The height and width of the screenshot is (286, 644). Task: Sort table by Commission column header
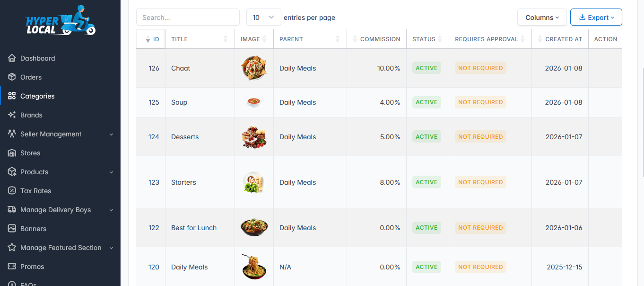click(380, 39)
